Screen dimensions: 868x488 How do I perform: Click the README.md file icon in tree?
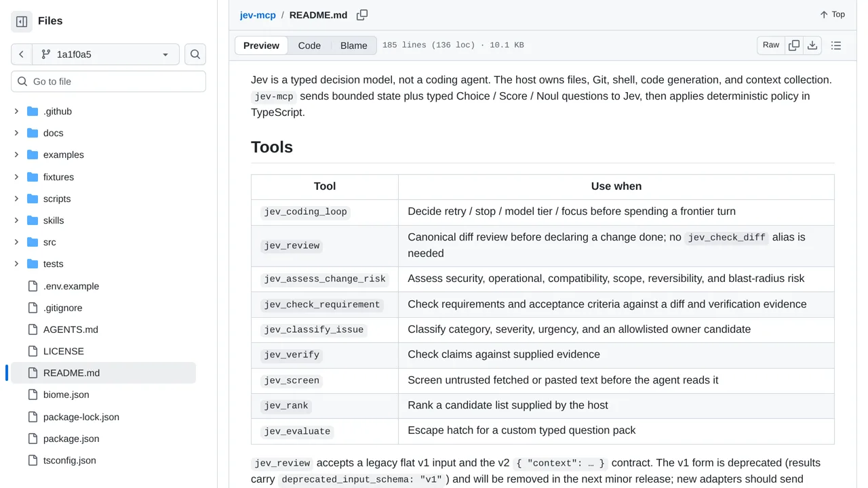coord(33,373)
